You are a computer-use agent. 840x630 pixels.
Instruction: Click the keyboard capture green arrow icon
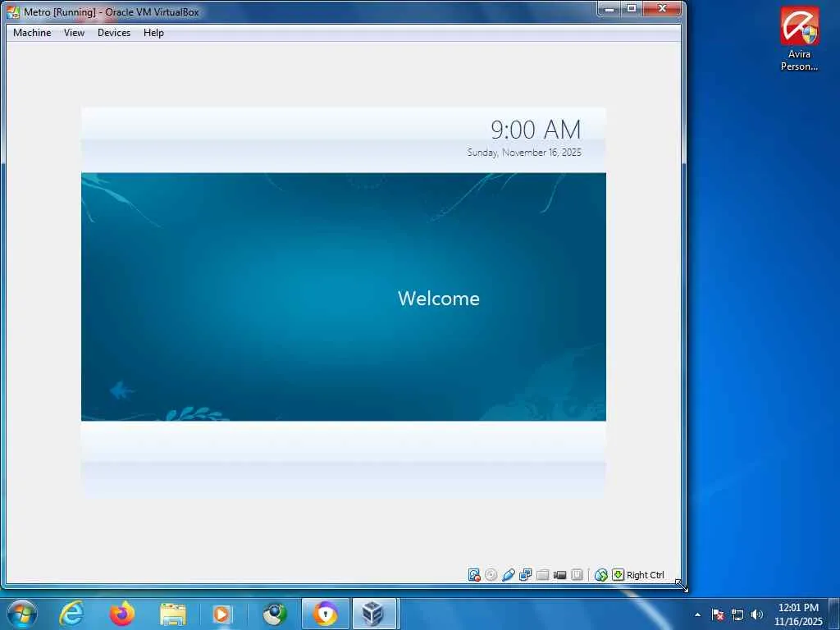click(x=619, y=575)
